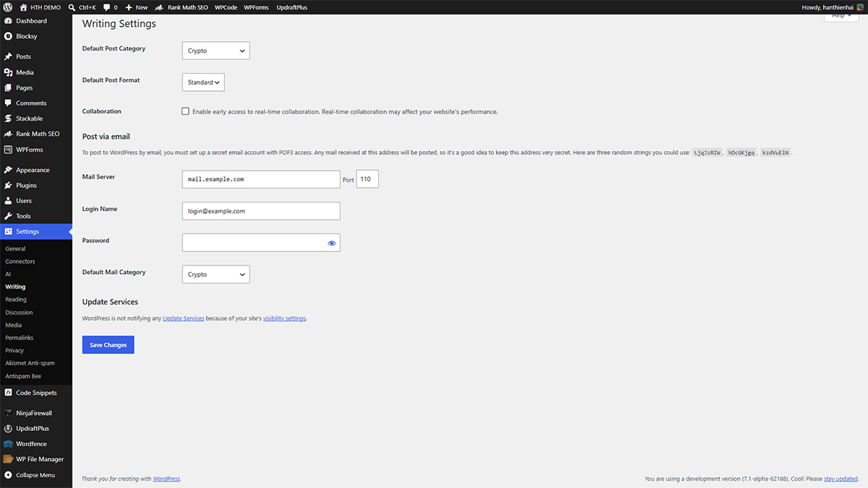Open the Howdy, hanthienhai account menu

point(832,7)
